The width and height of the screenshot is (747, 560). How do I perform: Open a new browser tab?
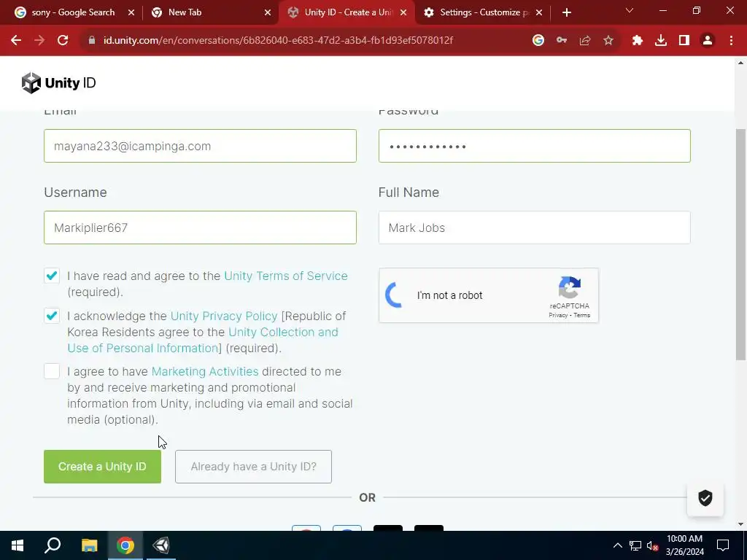pos(566,12)
